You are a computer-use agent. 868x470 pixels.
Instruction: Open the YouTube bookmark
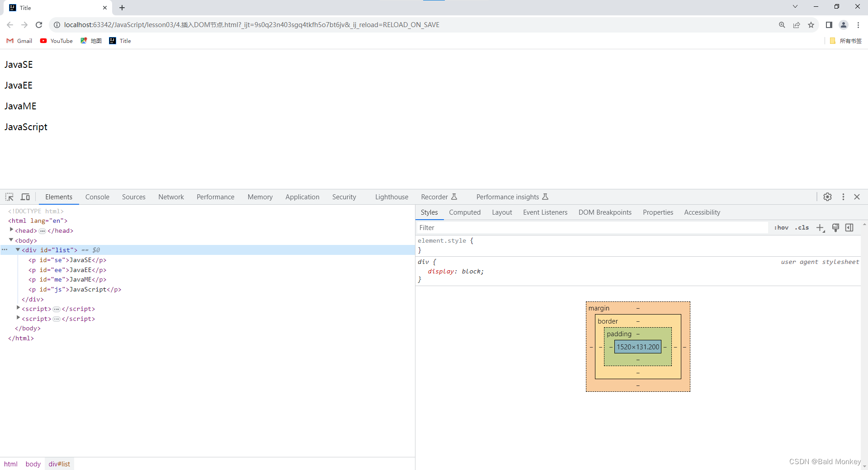coord(57,41)
